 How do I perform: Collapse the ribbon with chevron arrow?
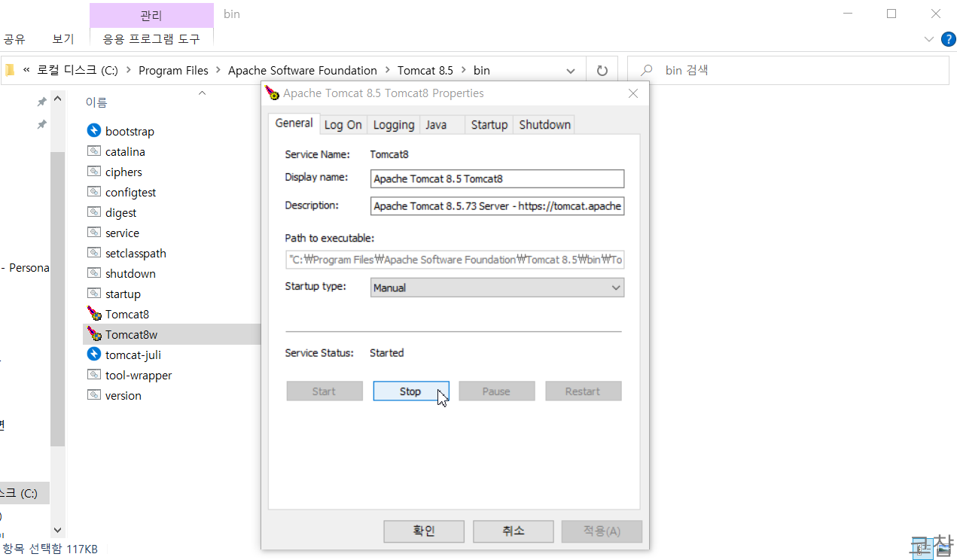click(928, 38)
